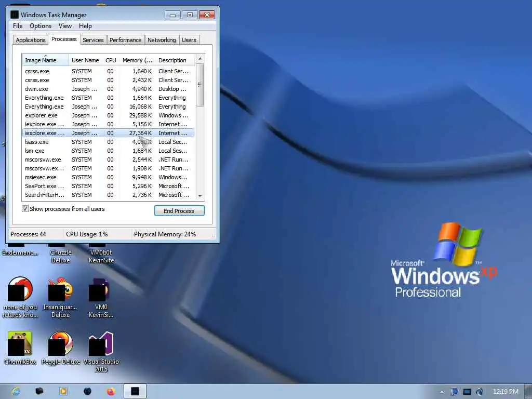Open the Visual Studio 2015 desktop shortcut
532x399 pixels.
[101, 352]
